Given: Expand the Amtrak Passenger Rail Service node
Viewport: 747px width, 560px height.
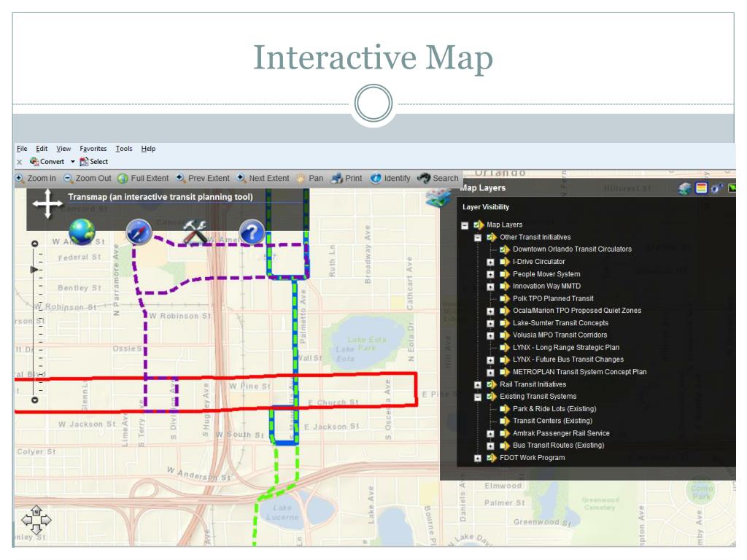Looking at the screenshot, I should [x=490, y=434].
